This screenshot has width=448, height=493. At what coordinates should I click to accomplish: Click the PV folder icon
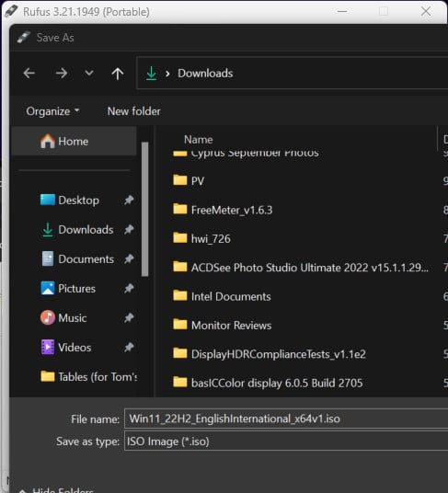[x=180, y=180]
